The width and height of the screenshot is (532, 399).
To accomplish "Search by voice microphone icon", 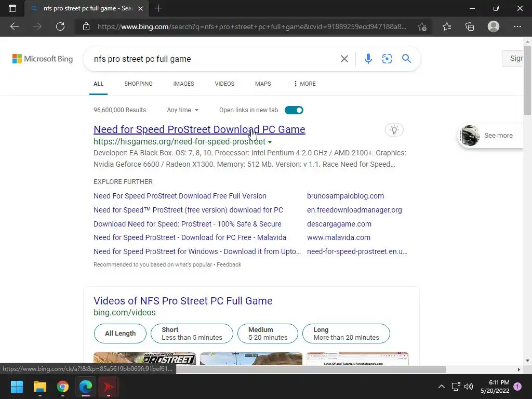I will point(368,59).
